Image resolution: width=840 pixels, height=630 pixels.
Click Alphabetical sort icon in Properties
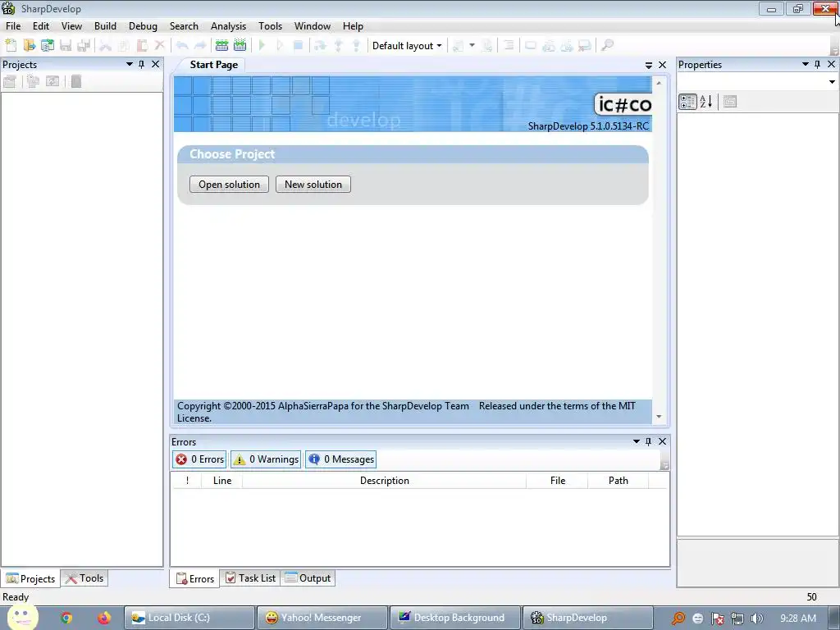[x=706, y=101]
